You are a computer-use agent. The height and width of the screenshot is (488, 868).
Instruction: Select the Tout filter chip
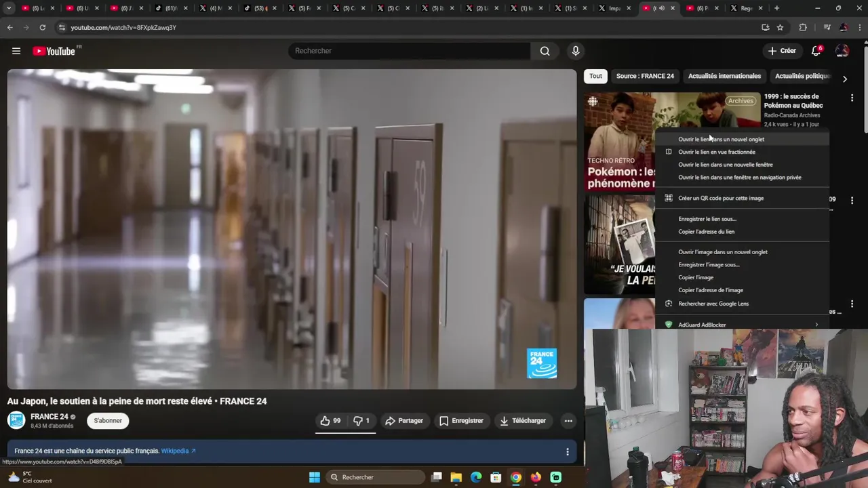click(x=595, y=76)
